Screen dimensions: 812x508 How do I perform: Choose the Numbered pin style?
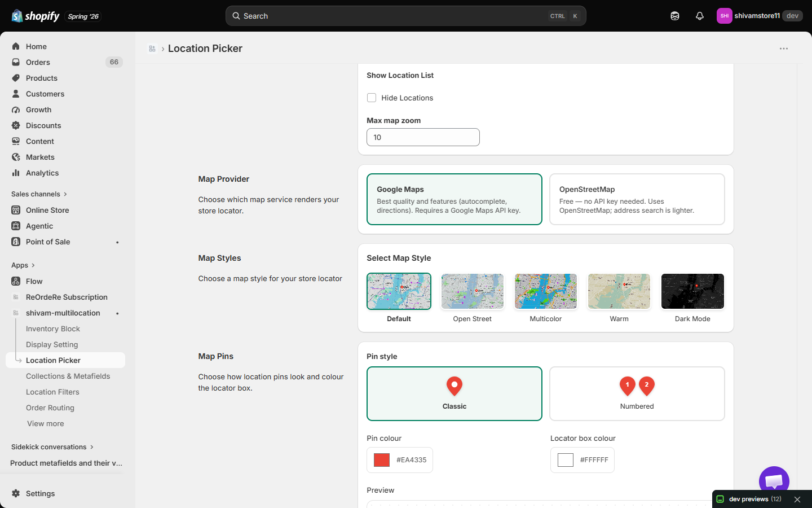pos(637,394)
